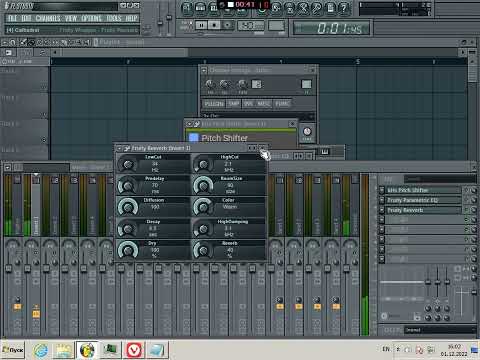This screenshot has height=360, width=480.
Task: Switch to INS tab in Channel settings
Action: point(248,104)
